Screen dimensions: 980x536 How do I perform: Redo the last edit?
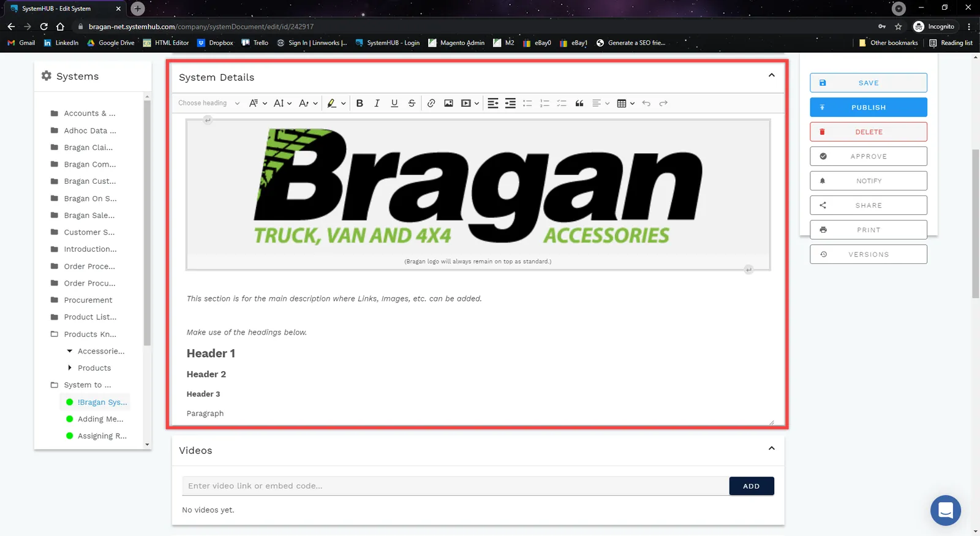pos(663,103)
